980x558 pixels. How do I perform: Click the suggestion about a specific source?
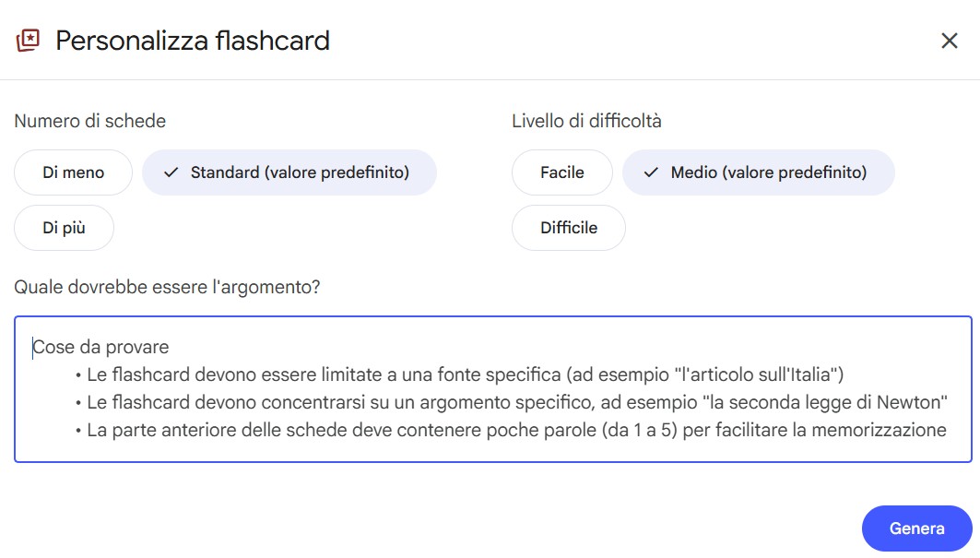tap(466, 375)
